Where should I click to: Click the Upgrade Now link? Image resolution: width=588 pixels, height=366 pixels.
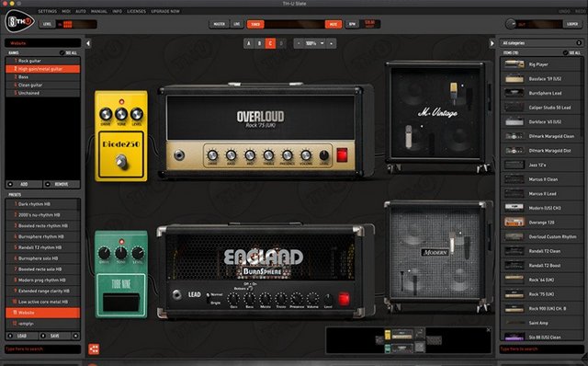pos(165,11)
